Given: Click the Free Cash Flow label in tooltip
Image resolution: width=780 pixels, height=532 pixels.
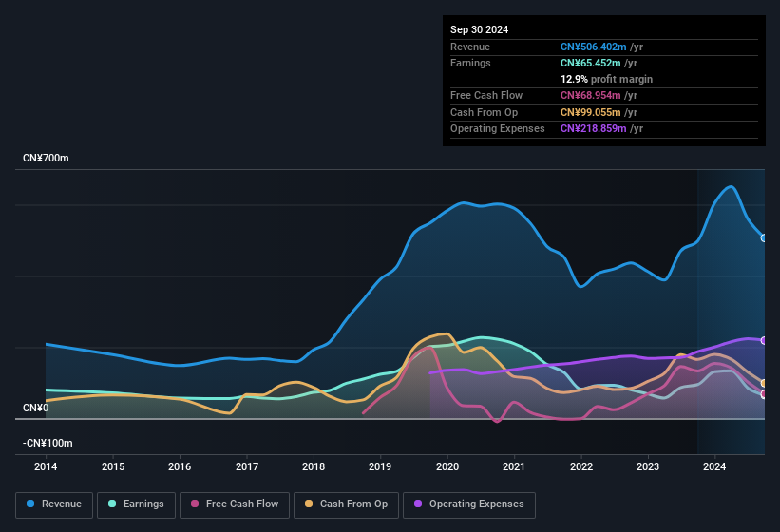Looking at the screenshot, I should click(486, 95).
